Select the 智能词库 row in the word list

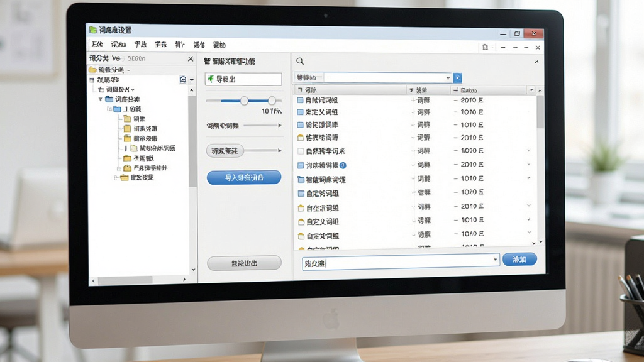click(x=414, y=179)
